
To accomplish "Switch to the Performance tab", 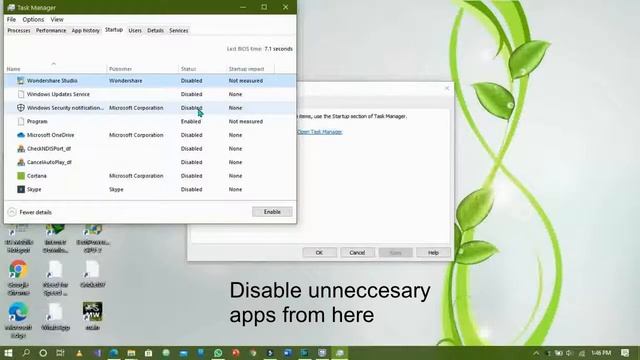I will (x=51, y=31).
